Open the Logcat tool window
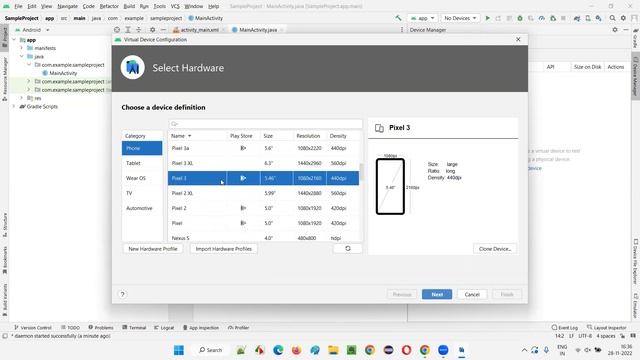The height and width of the screenshot is (360, 640). click(164, 327)
